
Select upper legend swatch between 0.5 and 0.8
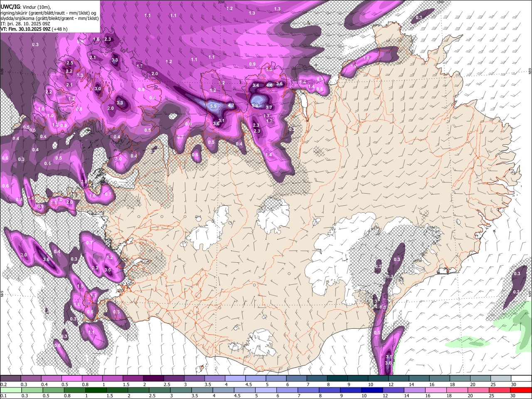tap(71, 379)
